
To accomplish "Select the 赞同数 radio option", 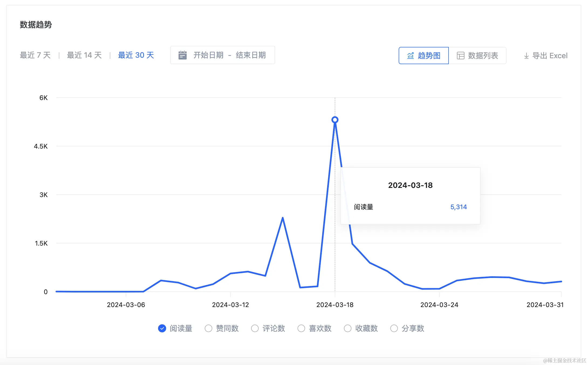I will [208, 328].
